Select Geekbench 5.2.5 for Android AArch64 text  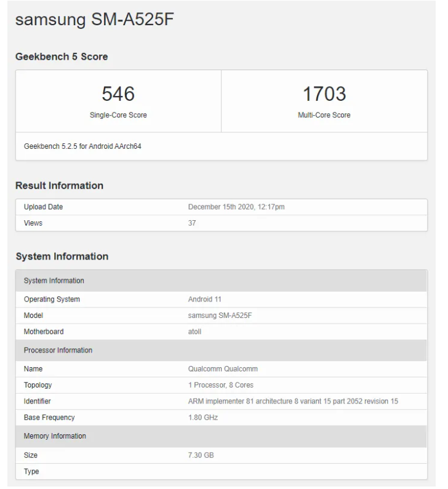coord(82,146)
